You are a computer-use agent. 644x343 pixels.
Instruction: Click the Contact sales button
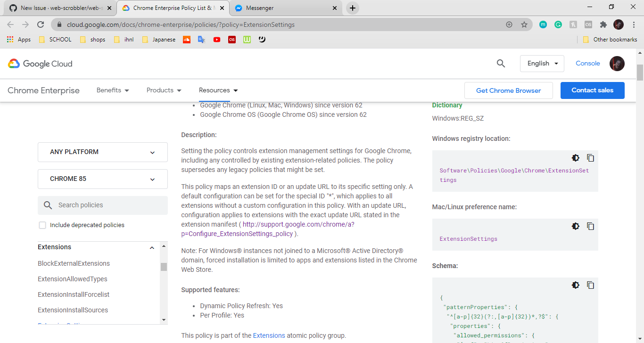point(592,90)
